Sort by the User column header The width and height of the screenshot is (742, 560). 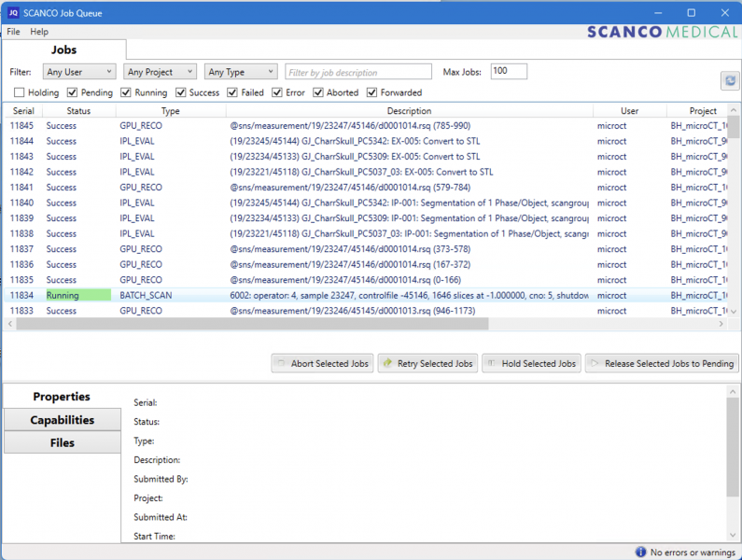629,111
